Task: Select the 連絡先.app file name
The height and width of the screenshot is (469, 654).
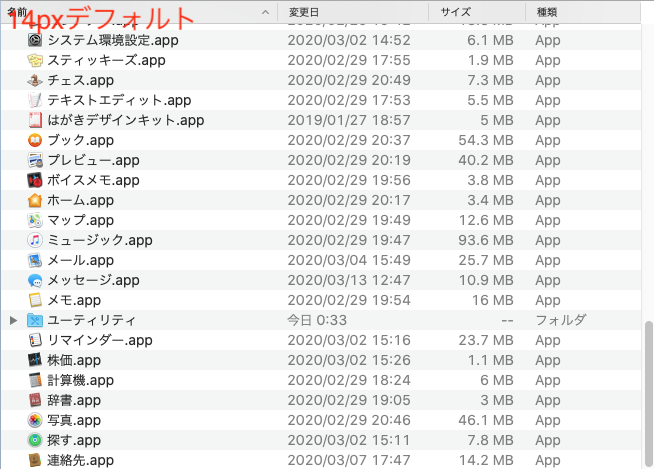Action: pyautogui.click(x=80, y=460)
